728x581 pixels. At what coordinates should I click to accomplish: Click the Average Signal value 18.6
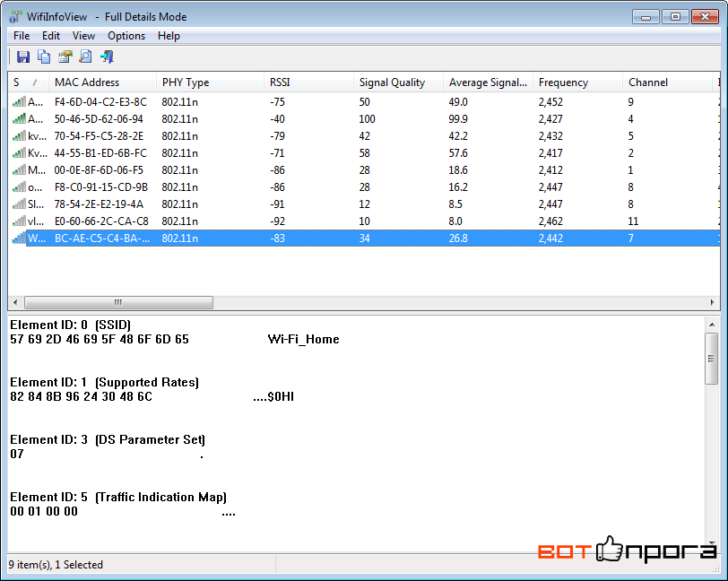click(458, 170)
